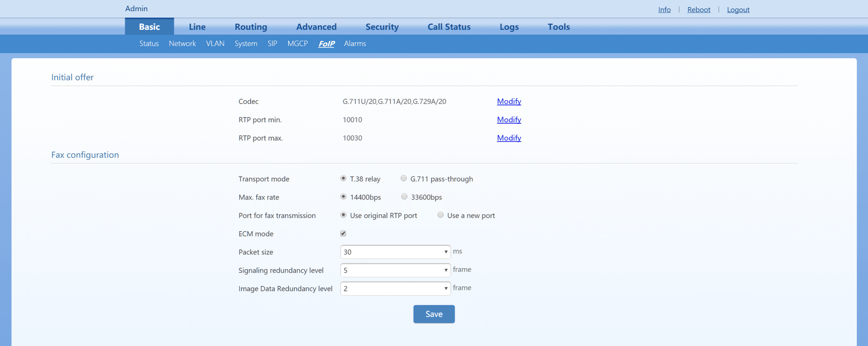Image resolution: width=868 pixels, height=346 pixels.
Task: Open Image Data Redundancy level dropdown
Action: tap(395, 288)
